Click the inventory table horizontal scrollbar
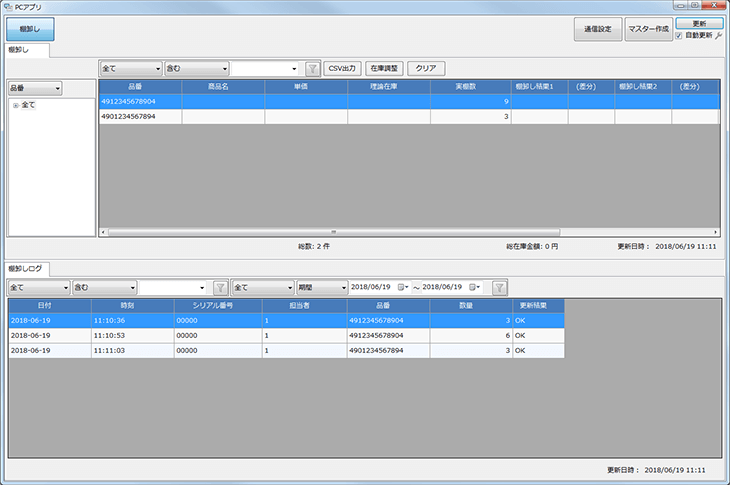Image resolution: width=730 pixels, height=485 pixels. pyautogui.click(x=400, y=232)
